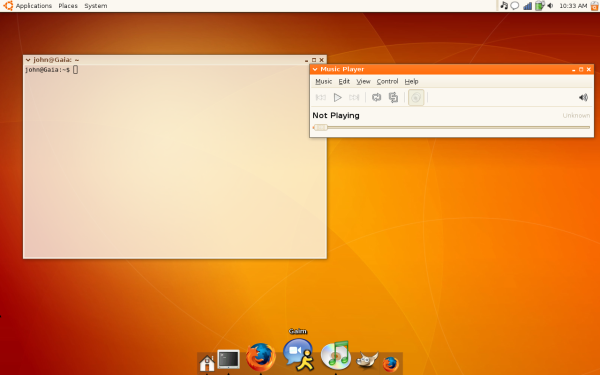
Task: Open the View menu in Music Player
Action: (363, 82)
